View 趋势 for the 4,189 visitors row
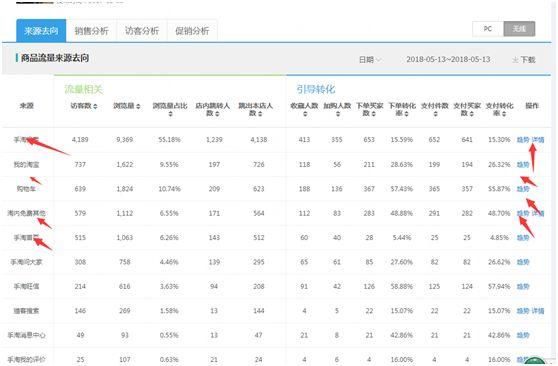The width and height of the screenshot is (558, 366). (523, 140)
